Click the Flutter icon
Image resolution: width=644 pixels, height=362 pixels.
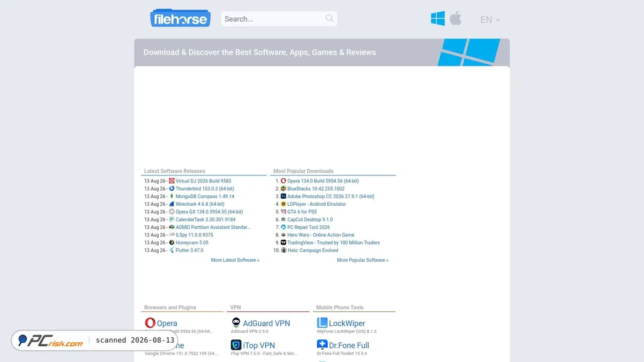click(172, 250)
